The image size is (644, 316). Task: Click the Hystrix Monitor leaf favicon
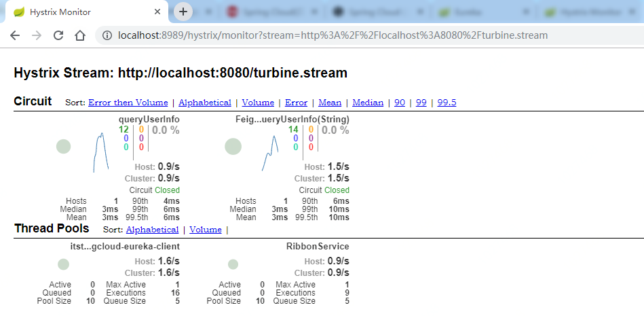click(19, 12)
